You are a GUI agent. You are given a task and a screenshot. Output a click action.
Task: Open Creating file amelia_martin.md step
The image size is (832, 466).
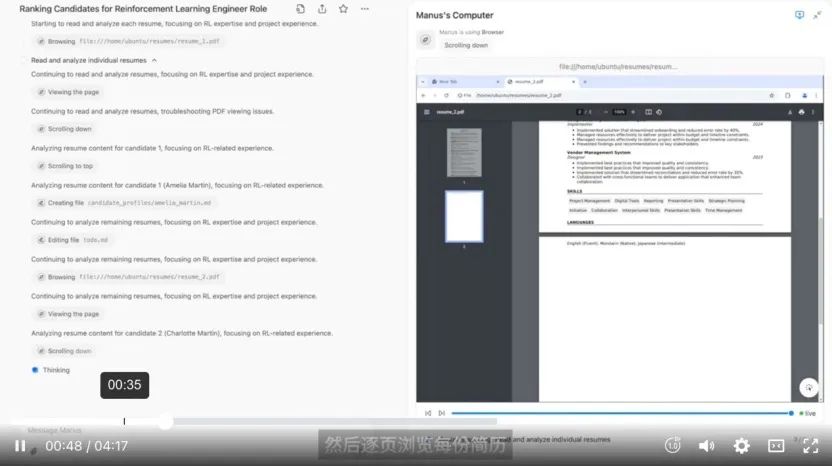(124, 203)
